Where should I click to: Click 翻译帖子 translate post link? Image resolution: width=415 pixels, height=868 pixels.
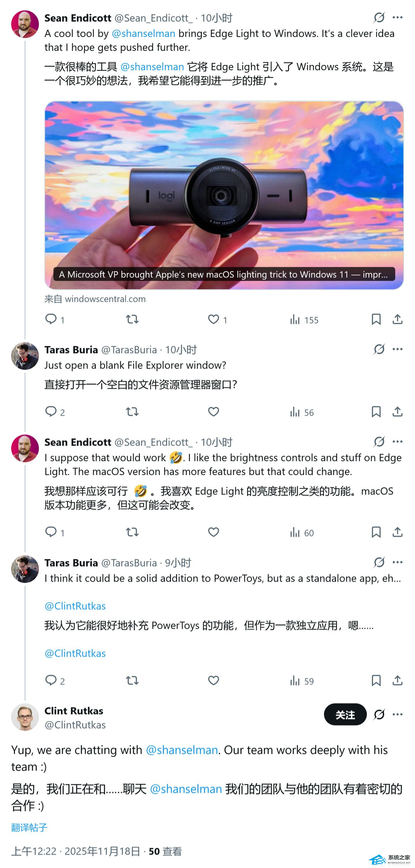tap(29, 828)
